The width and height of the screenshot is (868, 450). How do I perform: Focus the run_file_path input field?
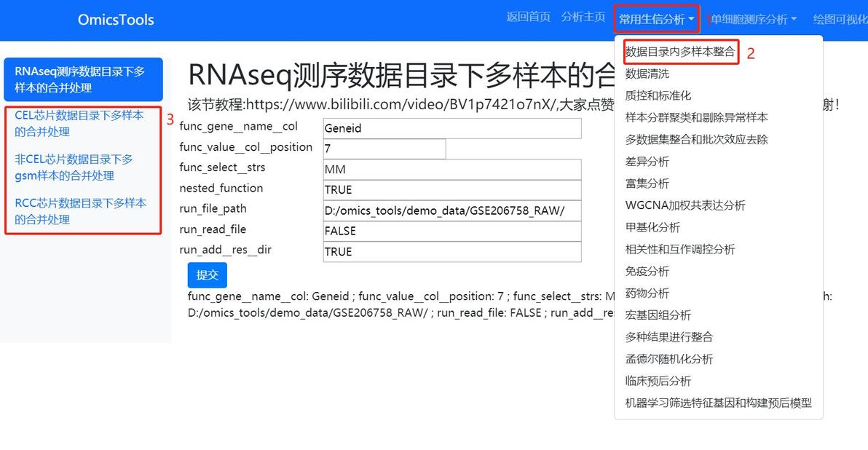coord(452,211)
